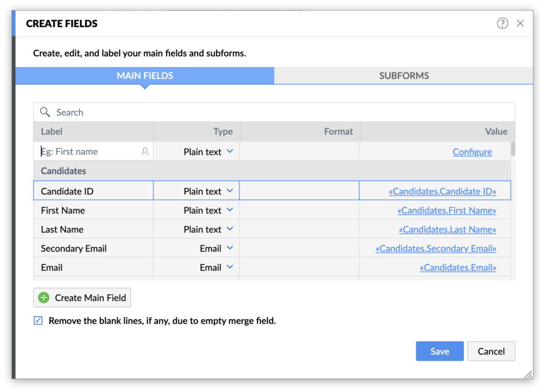Click the green plus Create Main Field icon
The image size is (545, 392).
[44, 298]
